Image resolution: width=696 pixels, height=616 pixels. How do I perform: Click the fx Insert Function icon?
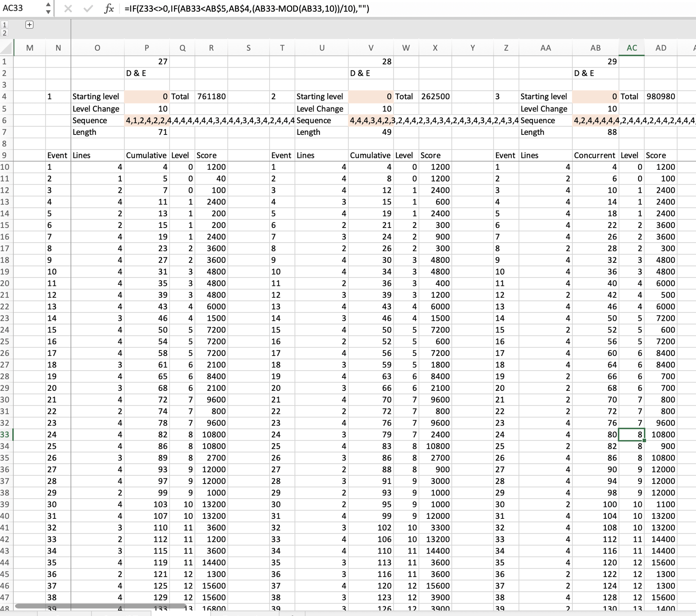coord(109,8)
